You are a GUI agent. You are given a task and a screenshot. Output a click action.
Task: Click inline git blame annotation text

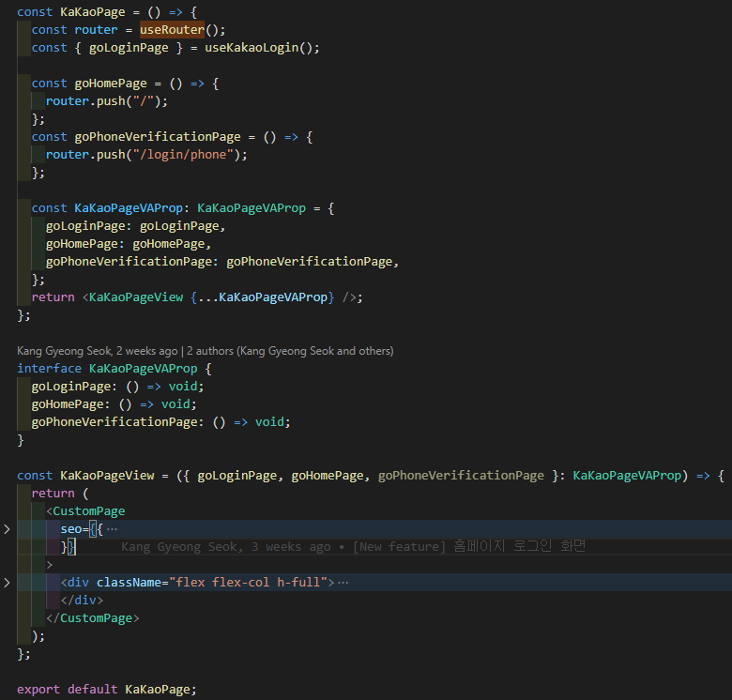pos(354,546)
